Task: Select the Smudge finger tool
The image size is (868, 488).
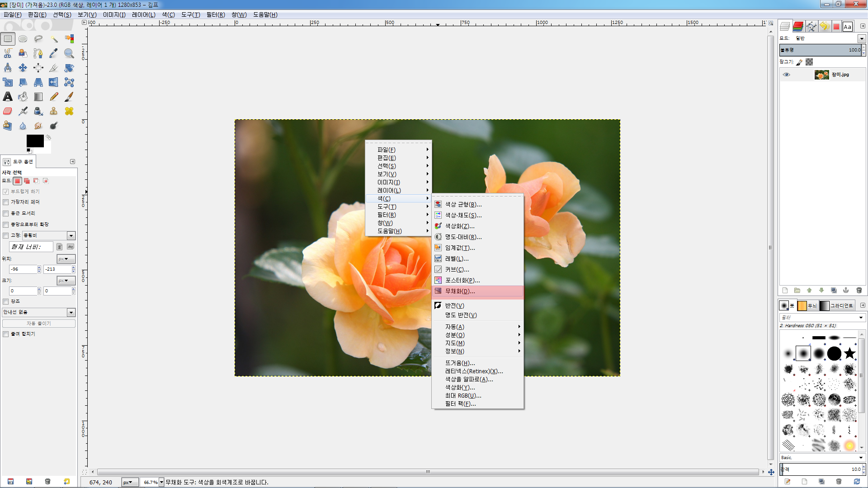Action: (38, 126)
